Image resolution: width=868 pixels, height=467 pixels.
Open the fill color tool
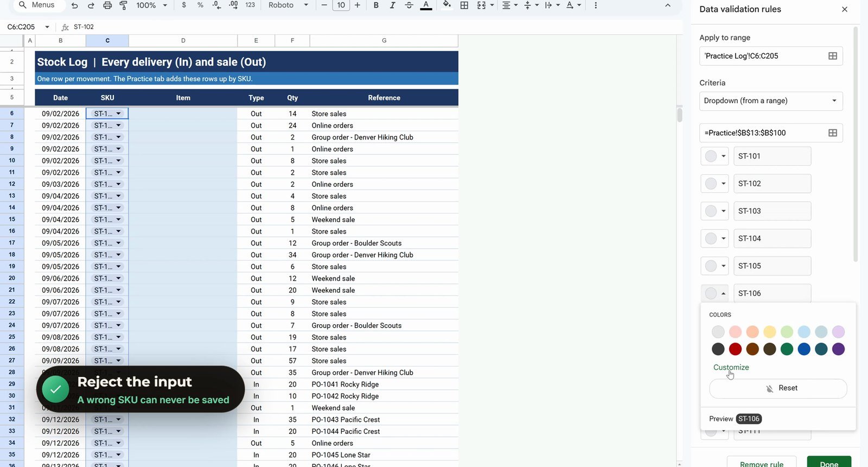point(447,5)
